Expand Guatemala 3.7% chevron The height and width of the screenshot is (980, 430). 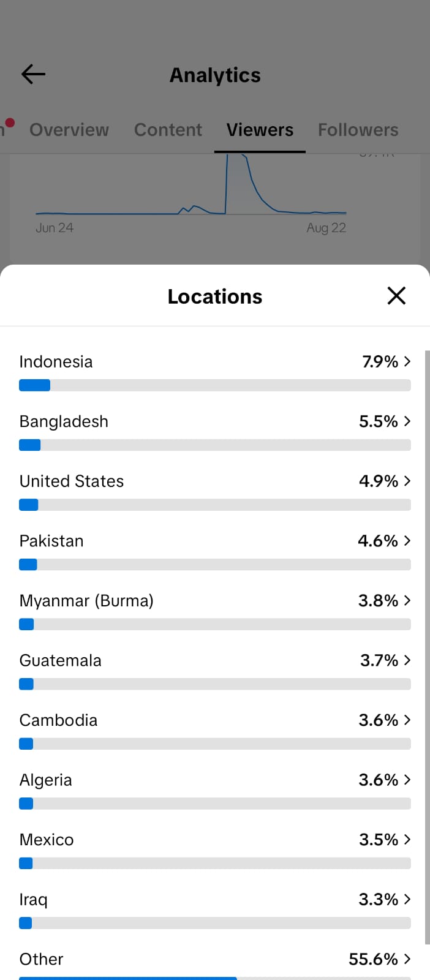pos(407,660)
